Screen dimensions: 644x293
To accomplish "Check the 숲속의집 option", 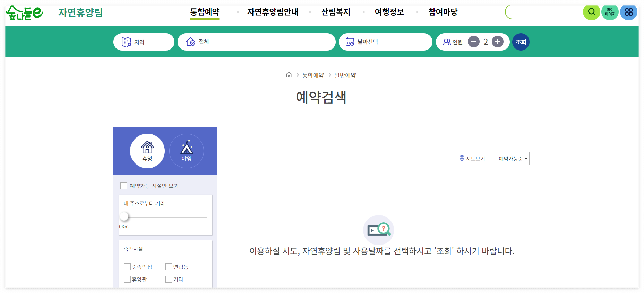I will (x=127, y=267).
